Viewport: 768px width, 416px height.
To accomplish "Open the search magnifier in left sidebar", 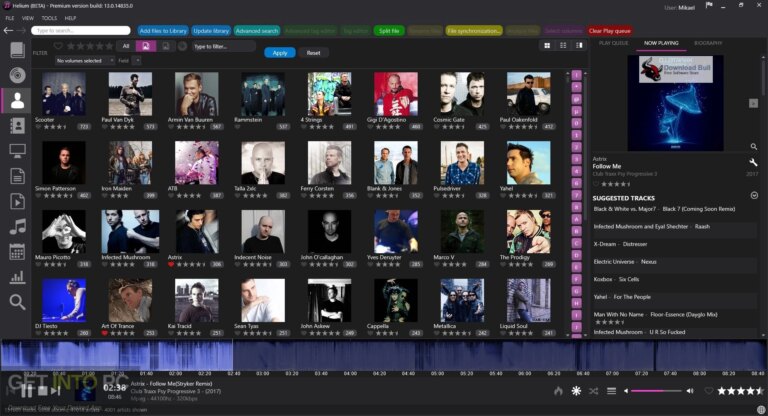I will pyautogui.click(x=17, y=301).
